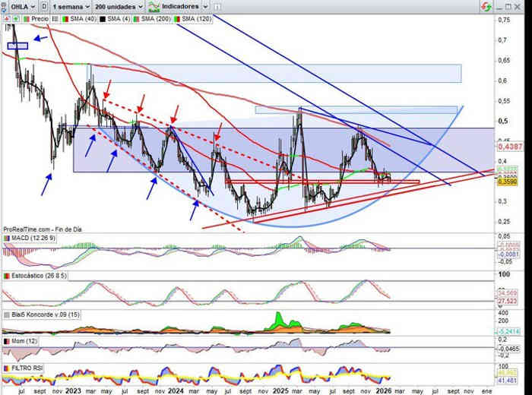
Task: Click the Mom (12) indicator icon
Action: pos(6,343)
